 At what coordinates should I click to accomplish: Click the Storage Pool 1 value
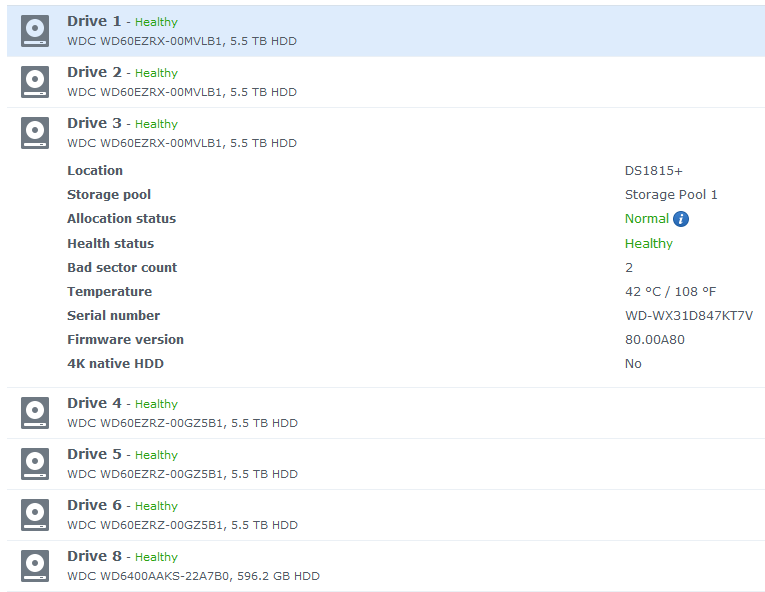pos(671,195)
